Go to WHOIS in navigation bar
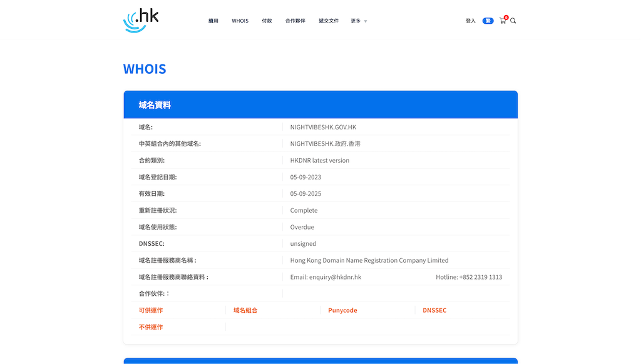Viewport: 641px width, 364px height. pyautogui.click(x=240, y=21)
